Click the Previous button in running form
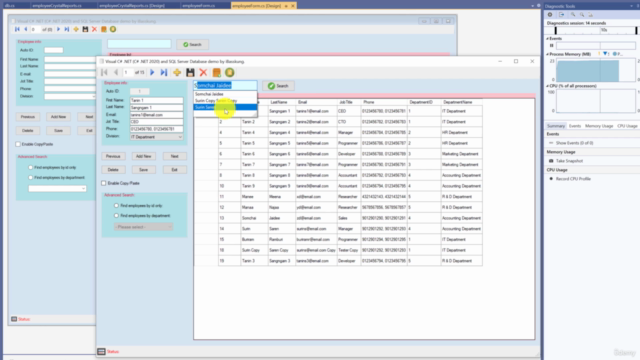The height and width of the screenshot is (360, 640). pos(113,156)
